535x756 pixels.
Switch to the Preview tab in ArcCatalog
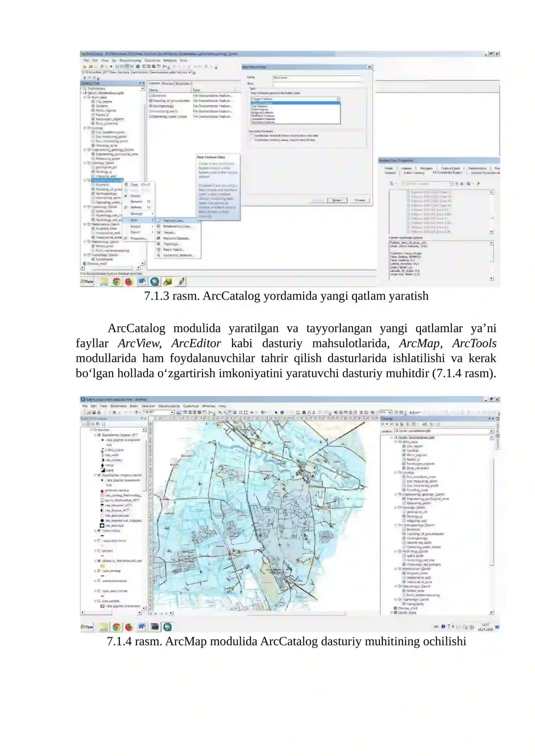[168, 84]
